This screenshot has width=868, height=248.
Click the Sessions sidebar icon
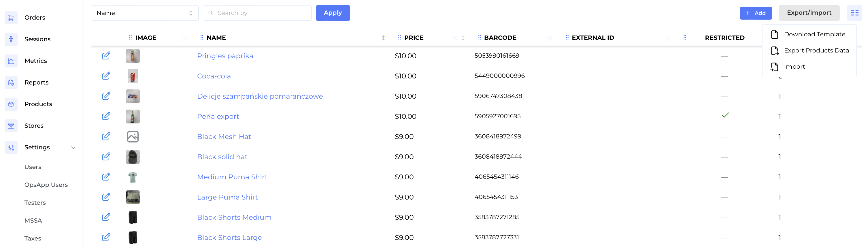11,39
